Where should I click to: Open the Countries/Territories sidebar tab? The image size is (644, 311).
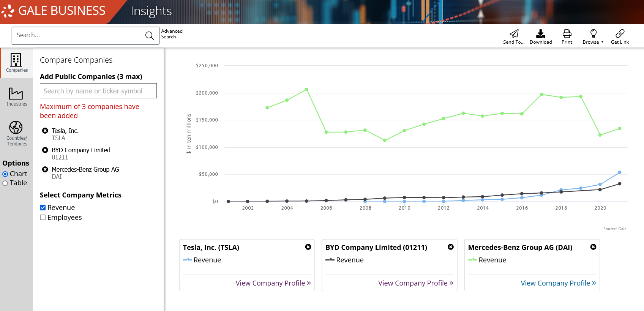pos(17,133)
